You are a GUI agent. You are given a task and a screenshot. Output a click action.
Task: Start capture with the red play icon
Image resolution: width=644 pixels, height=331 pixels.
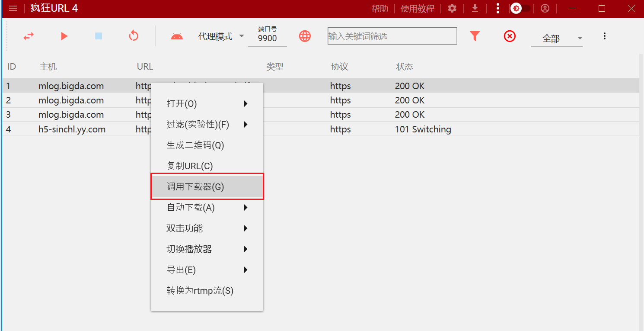point(64,36)
